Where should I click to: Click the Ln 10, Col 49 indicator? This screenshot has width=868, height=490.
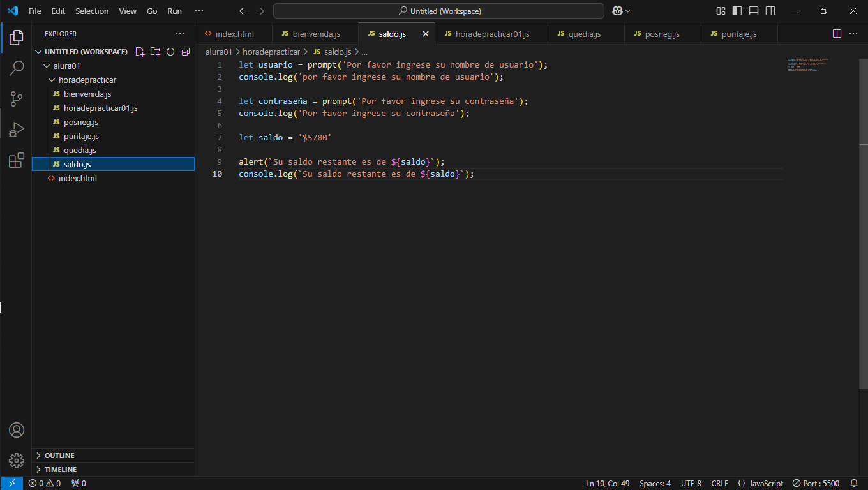pos(608,483)
